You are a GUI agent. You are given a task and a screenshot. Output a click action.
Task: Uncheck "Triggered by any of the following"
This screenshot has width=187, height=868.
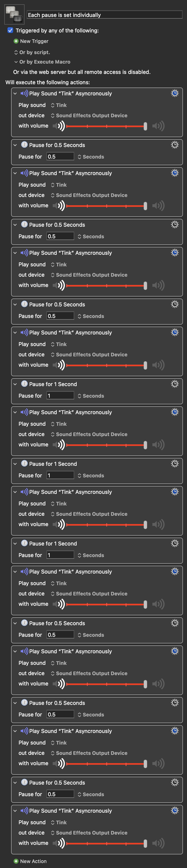point(11,30)
